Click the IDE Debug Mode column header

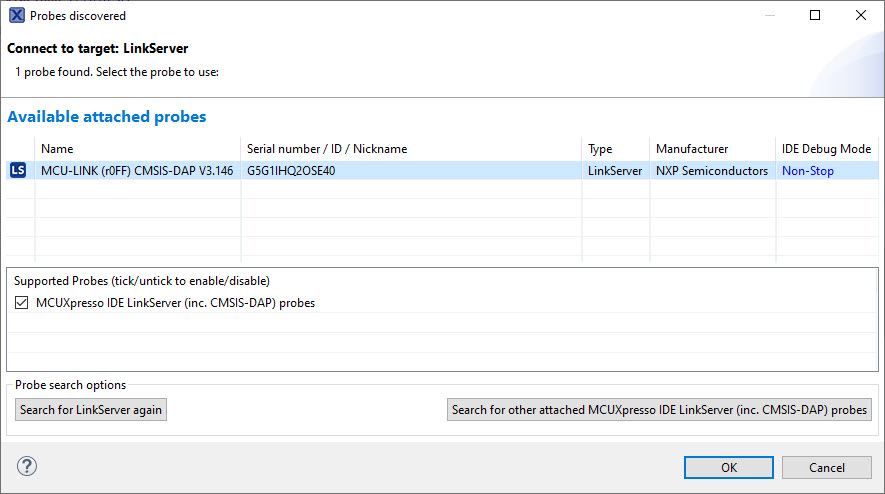(826, 149)
